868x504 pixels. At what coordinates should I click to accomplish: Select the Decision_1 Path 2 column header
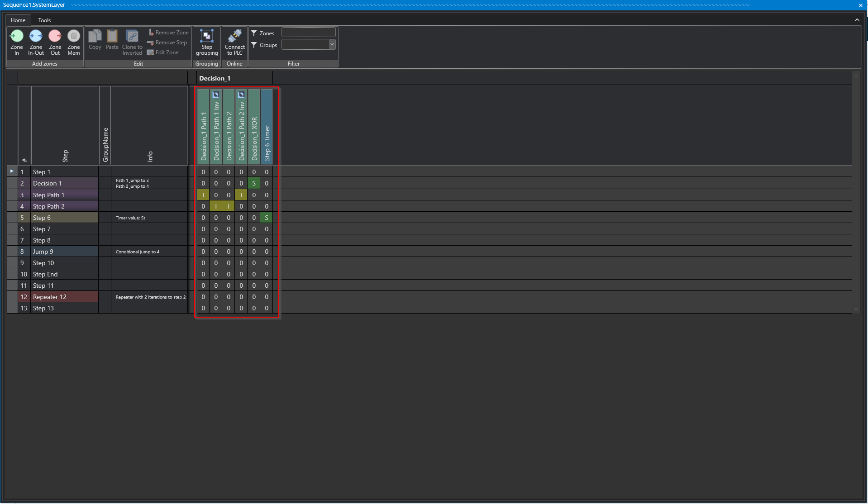click(229, 127)
